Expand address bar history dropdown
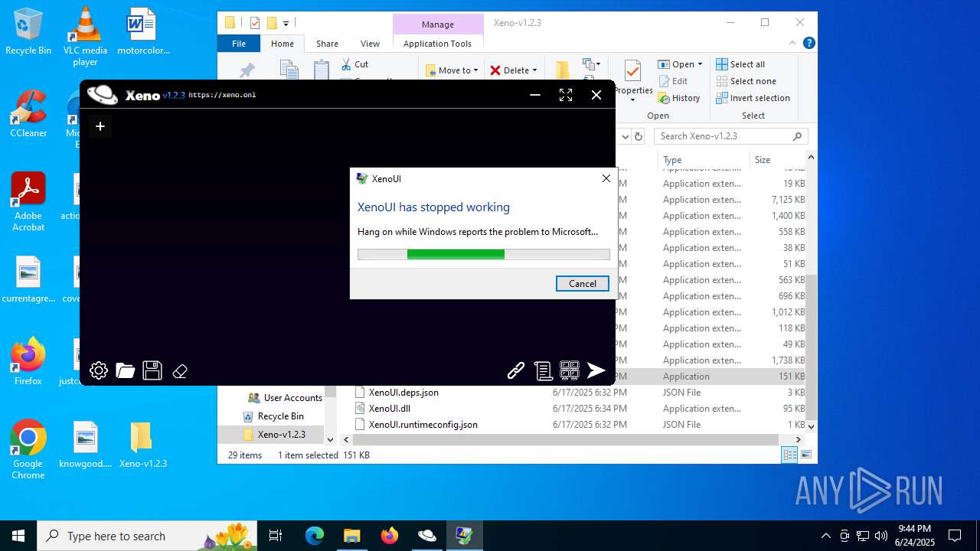This screenshot has height=551, width=980. (x=625, y=136)
